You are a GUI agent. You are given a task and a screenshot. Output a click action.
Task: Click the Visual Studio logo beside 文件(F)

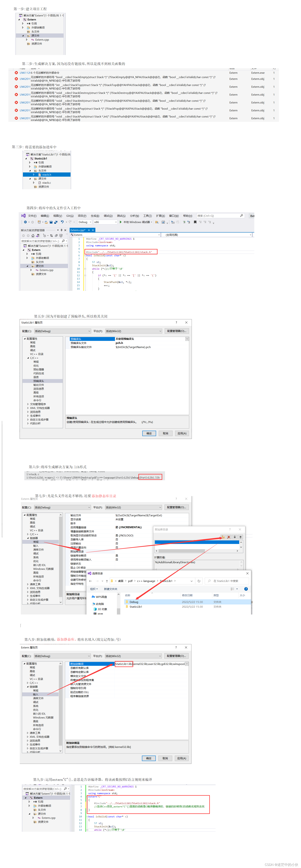click(x=23, y=216)
